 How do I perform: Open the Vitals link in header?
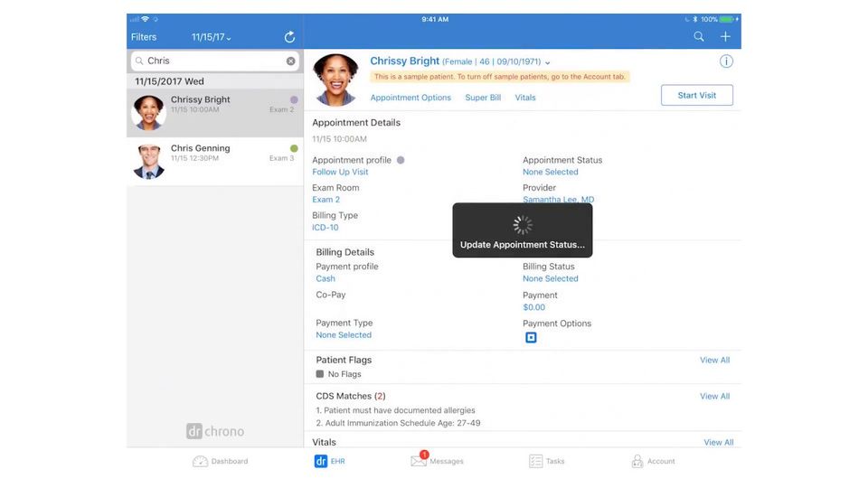[x=525, y=98]
